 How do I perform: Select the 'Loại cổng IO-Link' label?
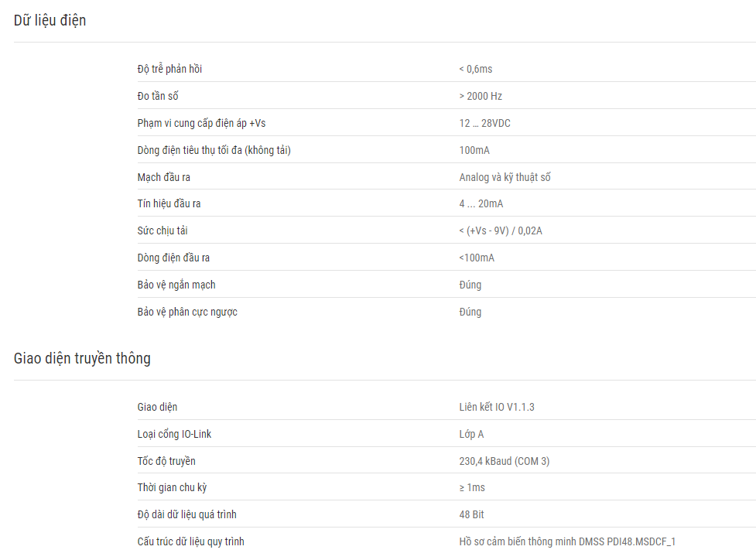(x=174, y=434)
